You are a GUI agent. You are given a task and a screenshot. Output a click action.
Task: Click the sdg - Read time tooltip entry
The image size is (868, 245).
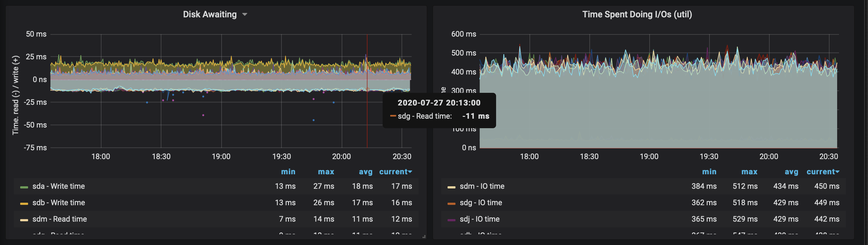[x=440, y=116]
